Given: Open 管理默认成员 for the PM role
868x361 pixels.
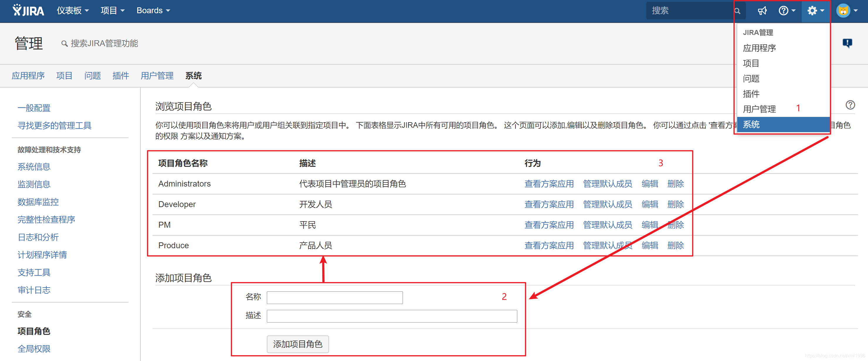Looking at the screenshot, I should pyautogui.click(x=607, y=225).
